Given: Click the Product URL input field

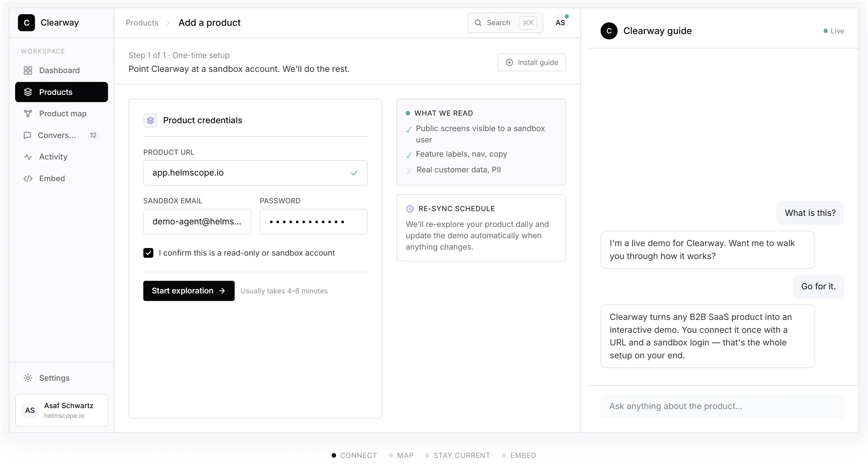Looking at the screenshot, I should pos(255,173).
